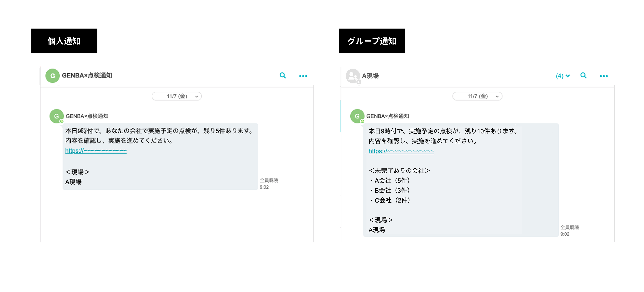Click sender name GENBA×点検通知 in group message

point(388,116)
